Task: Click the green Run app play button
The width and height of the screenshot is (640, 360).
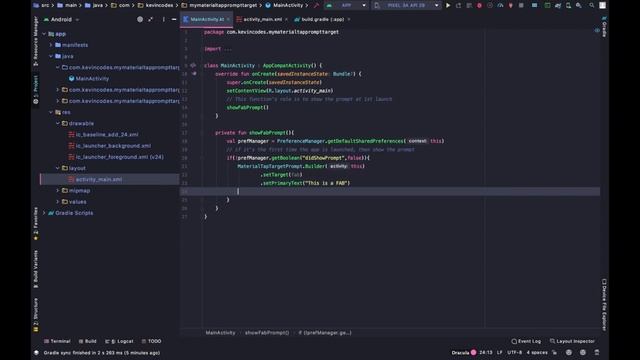Action: (448, 5)
